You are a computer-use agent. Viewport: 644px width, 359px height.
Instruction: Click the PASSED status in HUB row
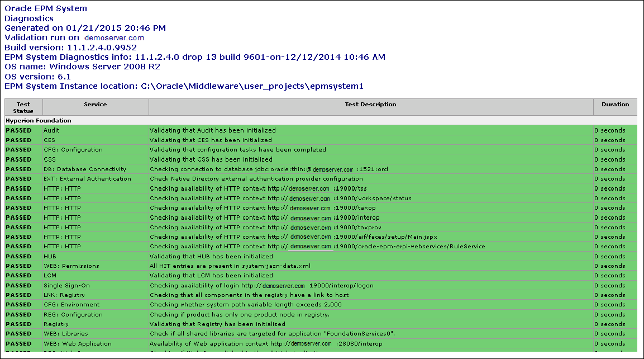(x=18, y=256)
